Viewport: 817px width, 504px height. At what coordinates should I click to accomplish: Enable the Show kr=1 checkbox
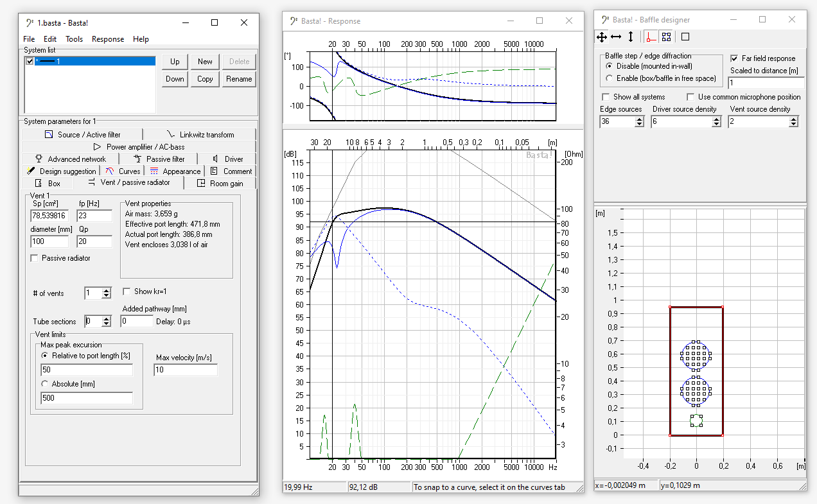(x=127, y=291)
